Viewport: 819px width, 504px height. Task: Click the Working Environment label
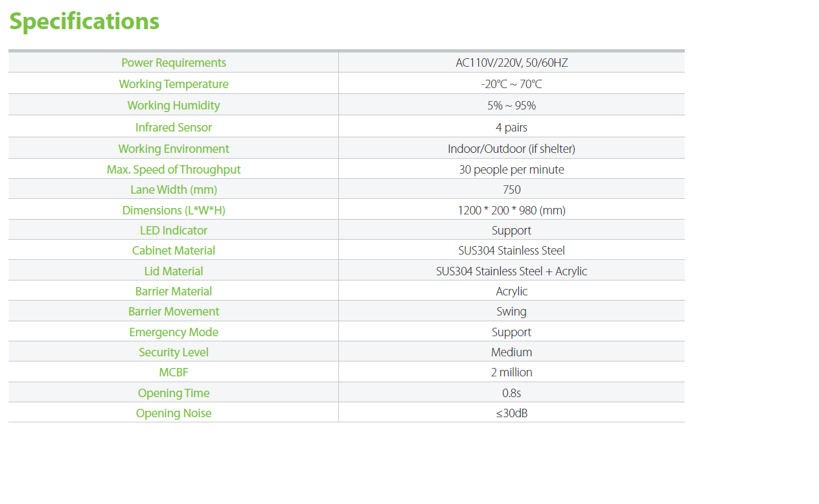pos(174,149)
